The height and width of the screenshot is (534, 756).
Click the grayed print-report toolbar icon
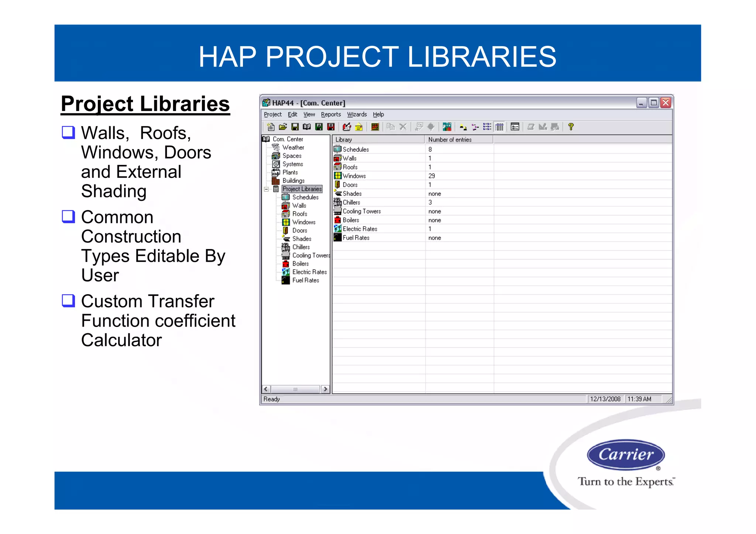click(555, 127)
